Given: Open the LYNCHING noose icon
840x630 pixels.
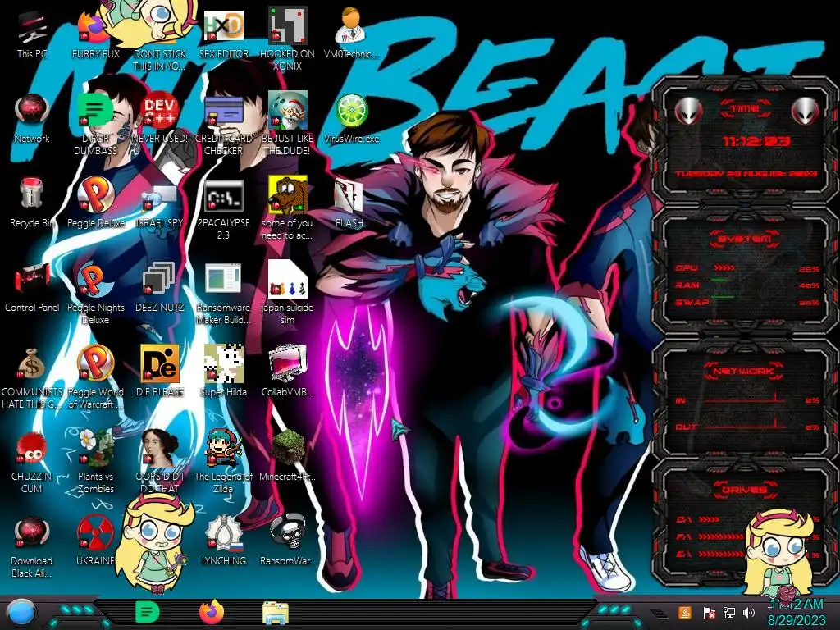Looking at the screenshot, I should point(223,533).
